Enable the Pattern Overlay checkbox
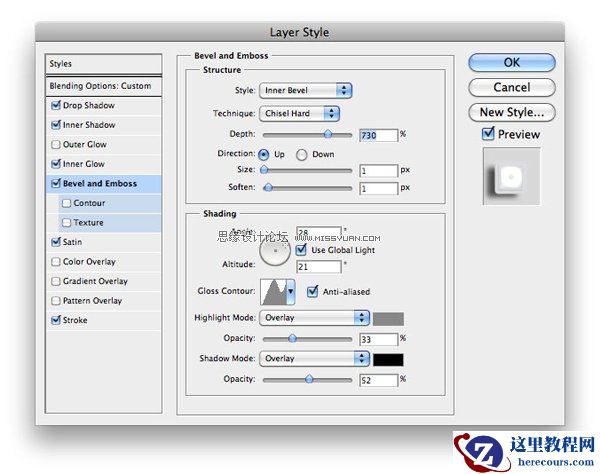Image resolution: width=600 pixels, height=474 pixels. tap(56, 301)
